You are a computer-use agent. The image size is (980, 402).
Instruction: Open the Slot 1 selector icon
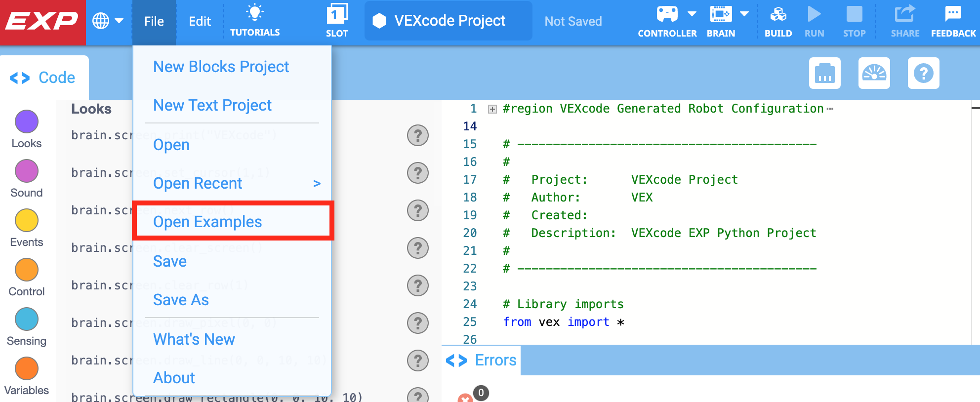point(337,14)
